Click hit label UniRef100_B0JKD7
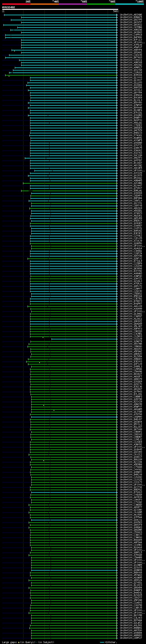This screenshot has width=146, height=644. pyautogui.click(x=131, y=163)
